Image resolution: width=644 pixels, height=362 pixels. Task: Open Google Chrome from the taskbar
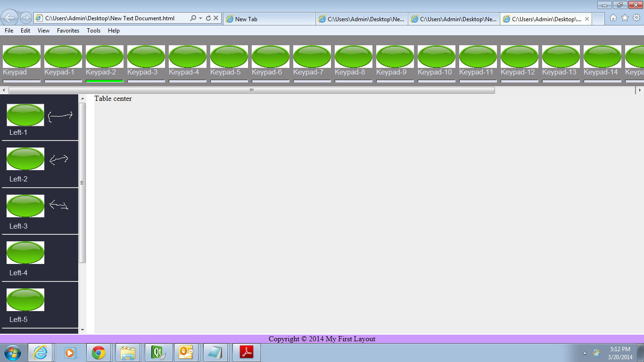click(x=98, y=353)
